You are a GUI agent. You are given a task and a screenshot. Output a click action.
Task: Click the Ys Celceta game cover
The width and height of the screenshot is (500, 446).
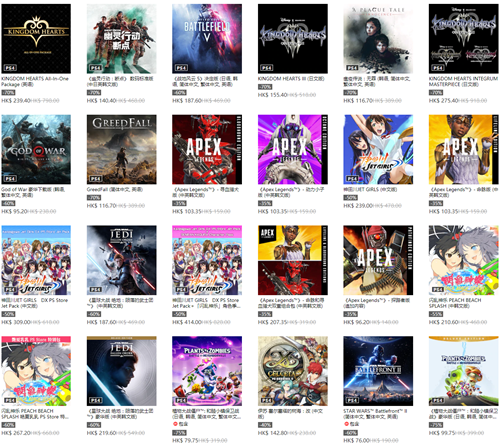pos(293,371)
